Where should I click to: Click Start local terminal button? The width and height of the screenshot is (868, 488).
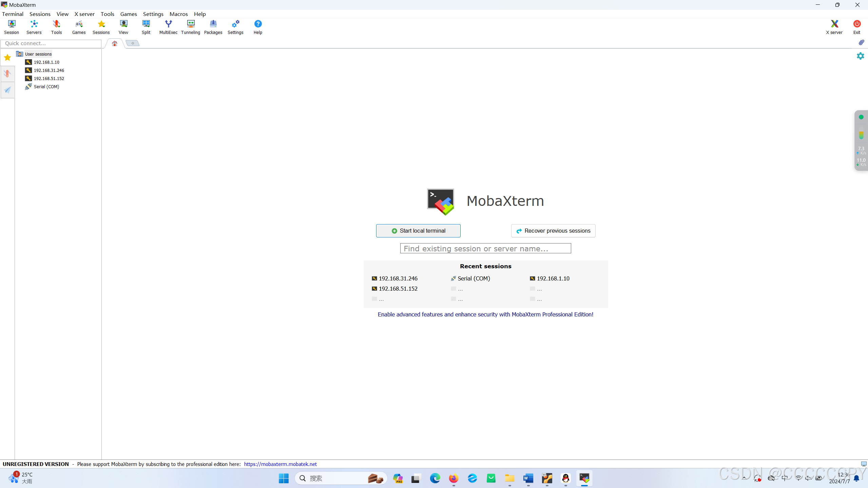[418, 231]
